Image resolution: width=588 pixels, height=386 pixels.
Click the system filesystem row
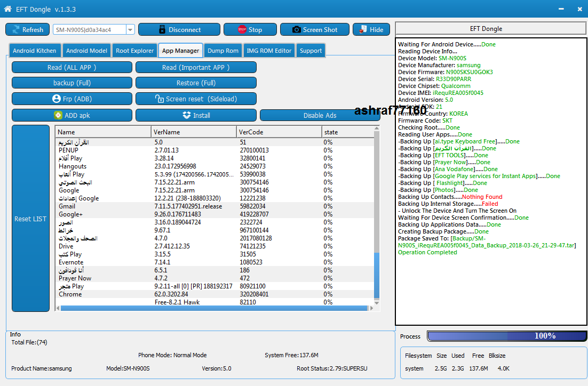coord(457,368)
